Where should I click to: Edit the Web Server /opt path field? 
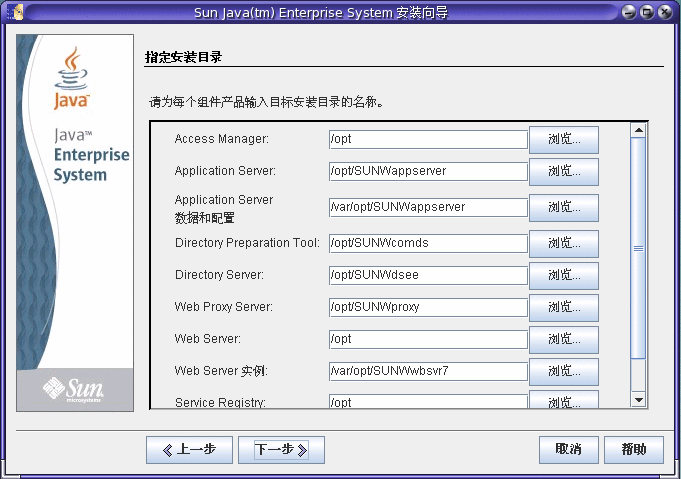[x=428, y=340]
